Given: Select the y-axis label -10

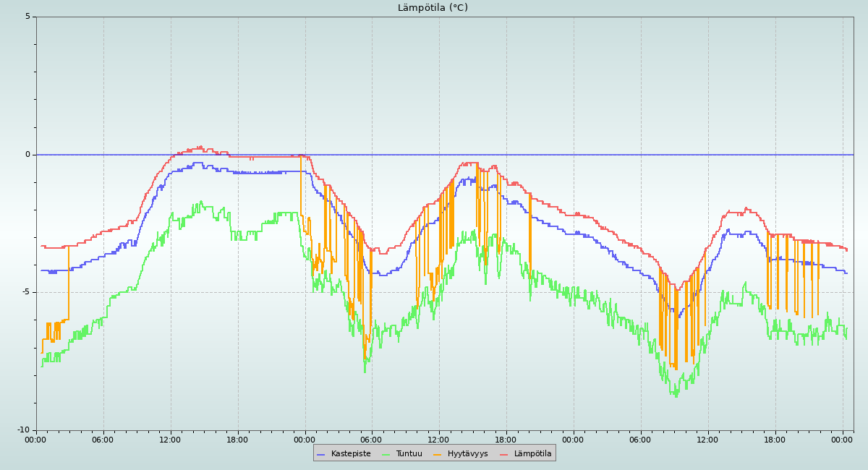Looking at the screenshot, I should (x=24, y=430).
